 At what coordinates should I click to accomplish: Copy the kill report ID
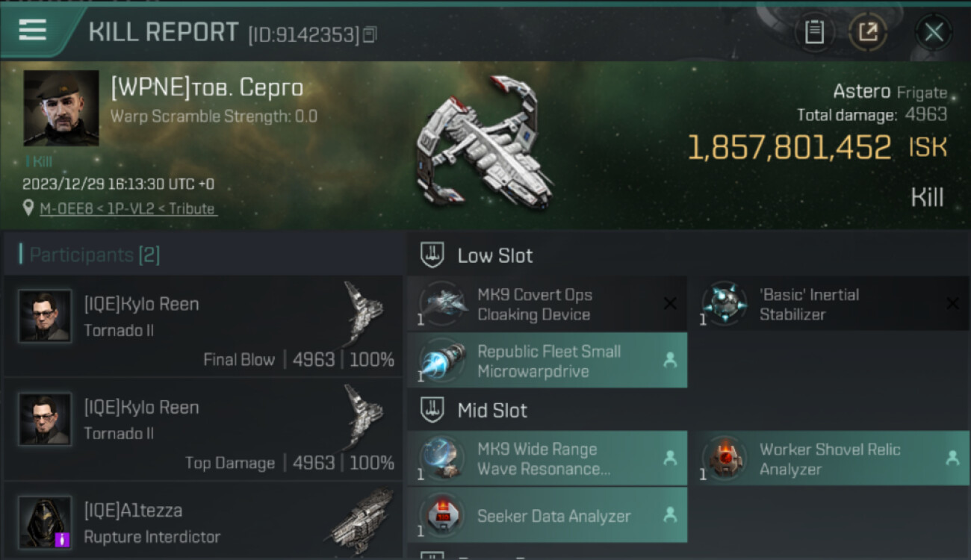coord(370,34)
